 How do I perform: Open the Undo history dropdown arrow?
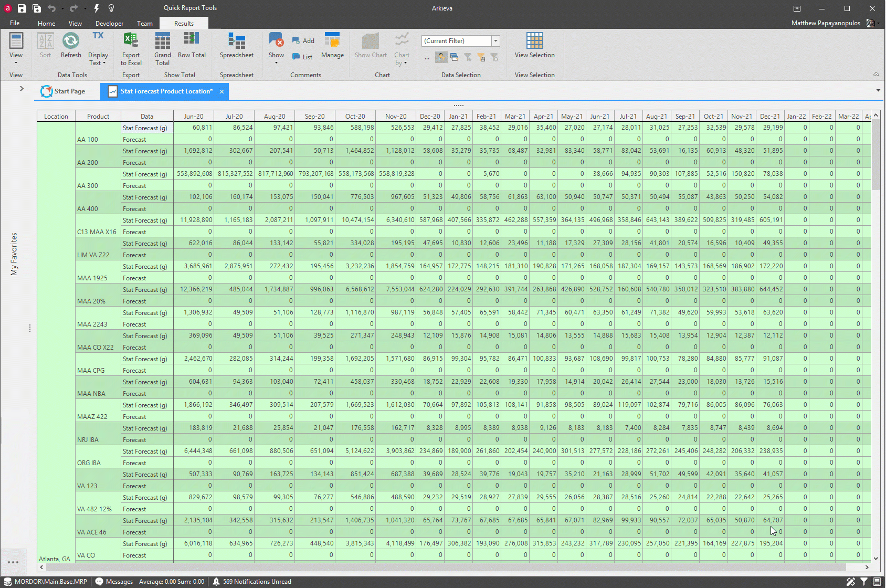coord(62,8)
